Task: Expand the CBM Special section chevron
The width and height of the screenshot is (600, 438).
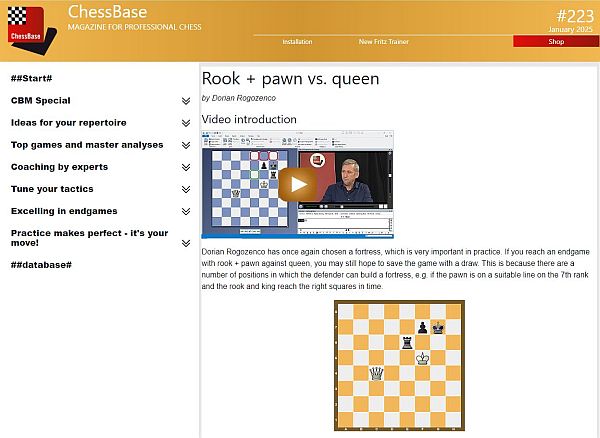Action: point(186,101)
